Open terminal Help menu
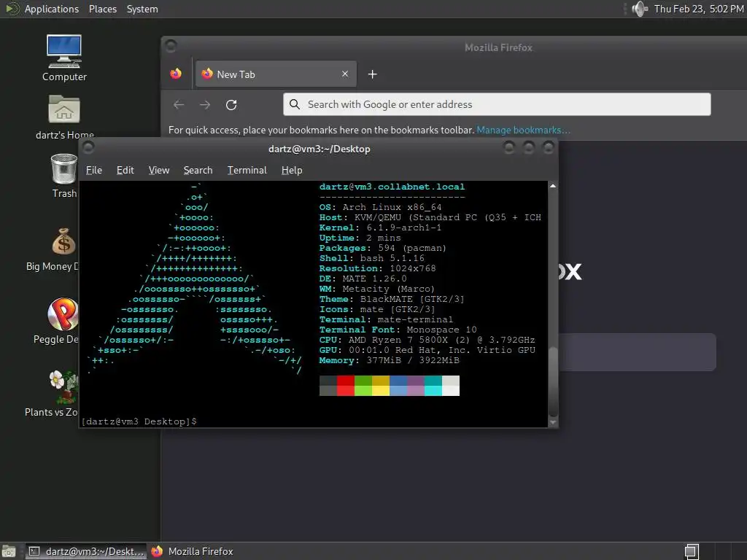 (292, 170)
